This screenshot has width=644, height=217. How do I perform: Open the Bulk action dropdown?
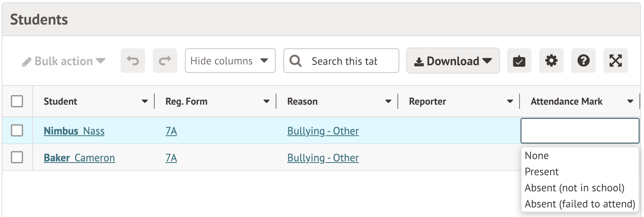(64, 61)
